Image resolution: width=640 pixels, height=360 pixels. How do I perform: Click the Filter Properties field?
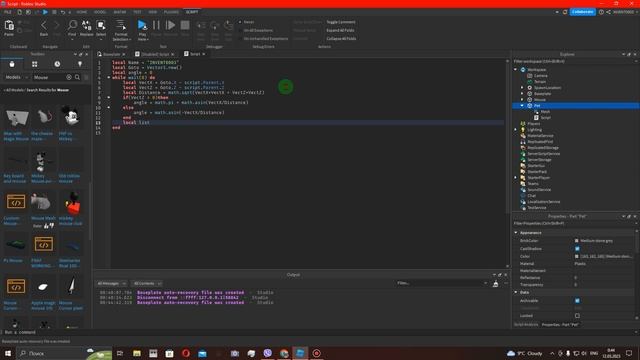(x=575, y=224)
